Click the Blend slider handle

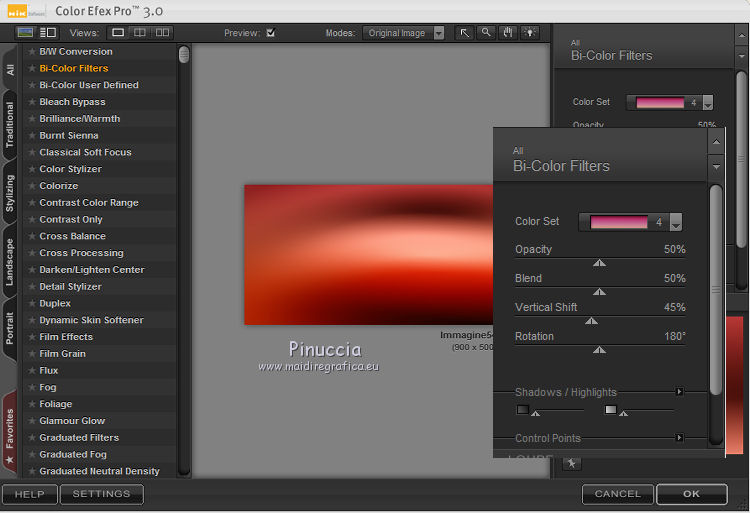pos(599,292)
